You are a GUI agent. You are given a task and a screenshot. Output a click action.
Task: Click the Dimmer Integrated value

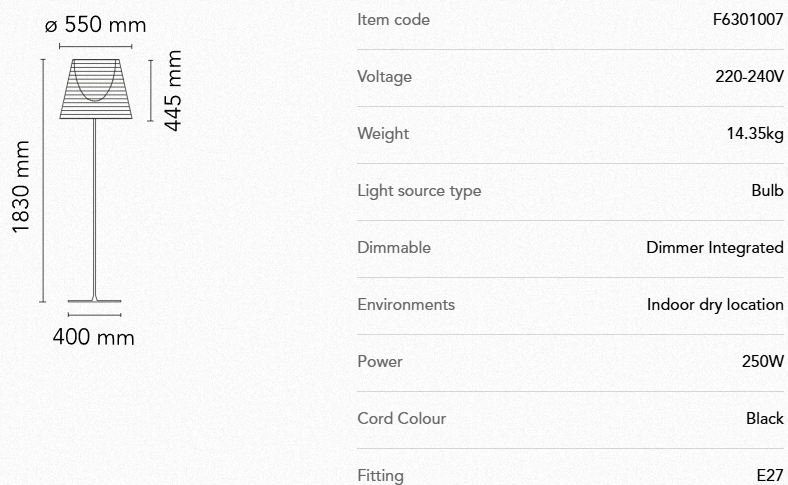click(x=714, y=248)
